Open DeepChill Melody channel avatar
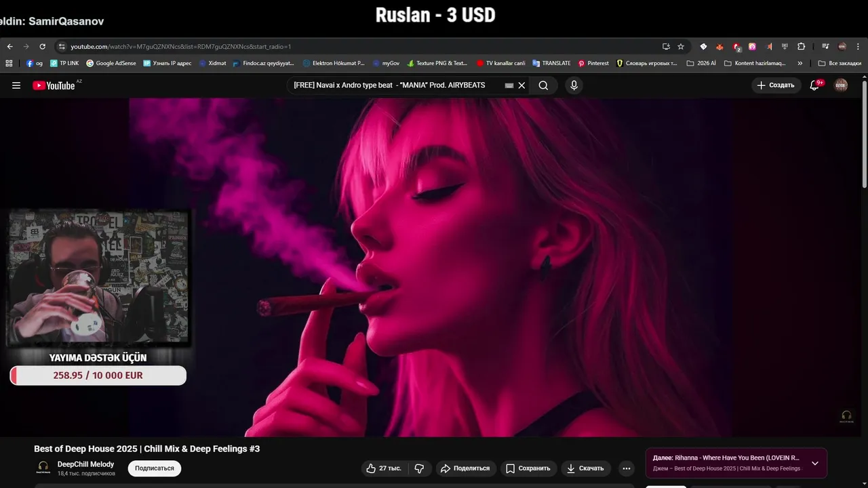The height and width of the screenshot is (488, 868). pos(43,468)
